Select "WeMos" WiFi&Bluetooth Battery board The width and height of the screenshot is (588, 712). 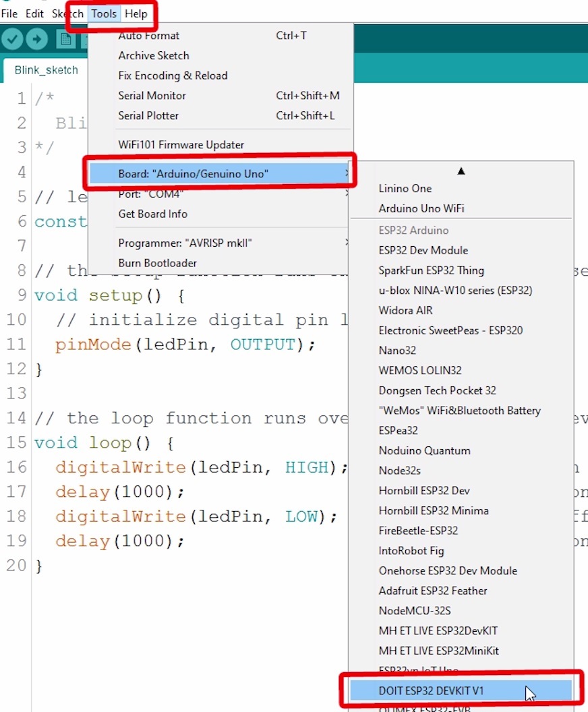461,411
